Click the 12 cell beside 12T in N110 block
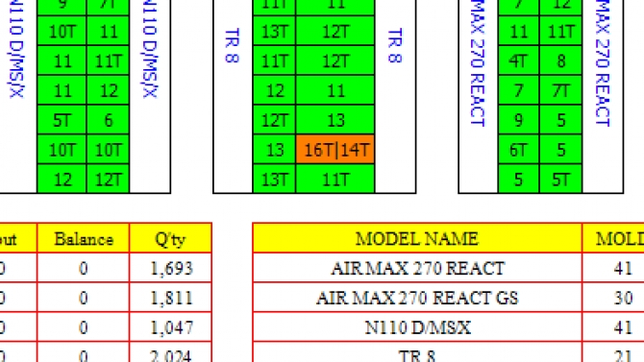 pos(62,179)
